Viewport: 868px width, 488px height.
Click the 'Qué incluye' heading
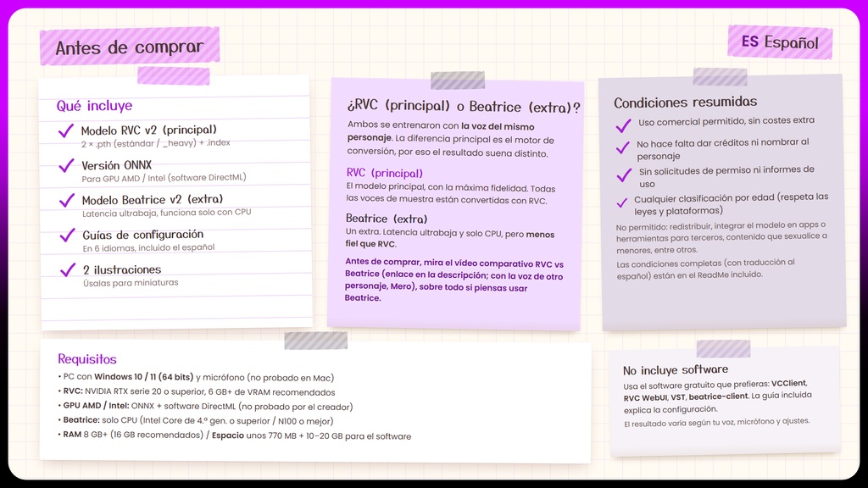[94, 106]
